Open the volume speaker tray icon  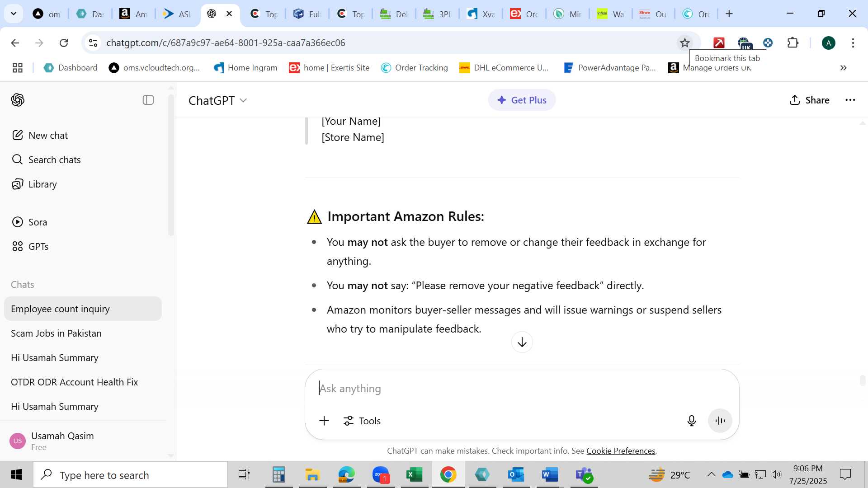(x=776, y=474)
